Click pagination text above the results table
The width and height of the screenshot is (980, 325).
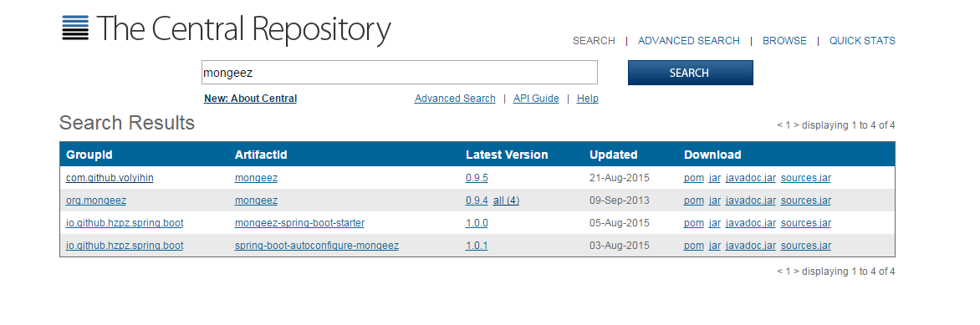835,125
